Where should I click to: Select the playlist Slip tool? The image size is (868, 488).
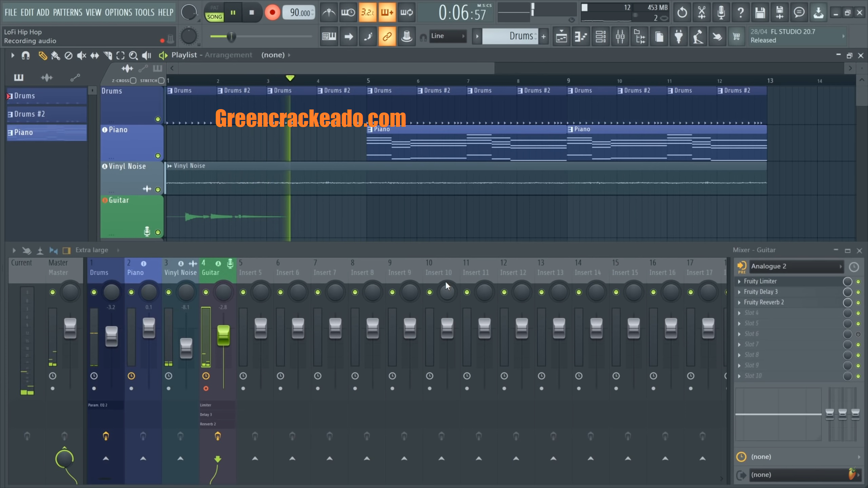[x=95, y=55]
